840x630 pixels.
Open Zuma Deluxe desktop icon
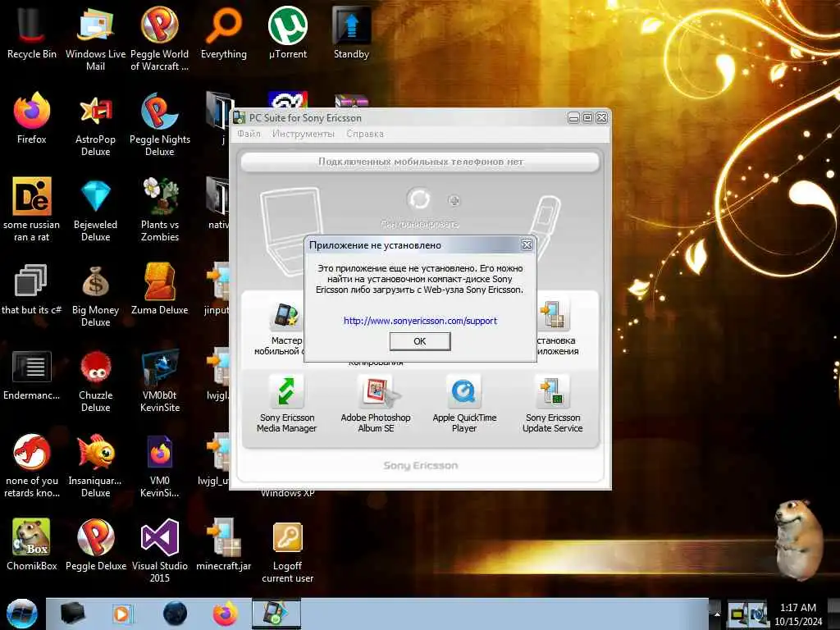[159, 281]
